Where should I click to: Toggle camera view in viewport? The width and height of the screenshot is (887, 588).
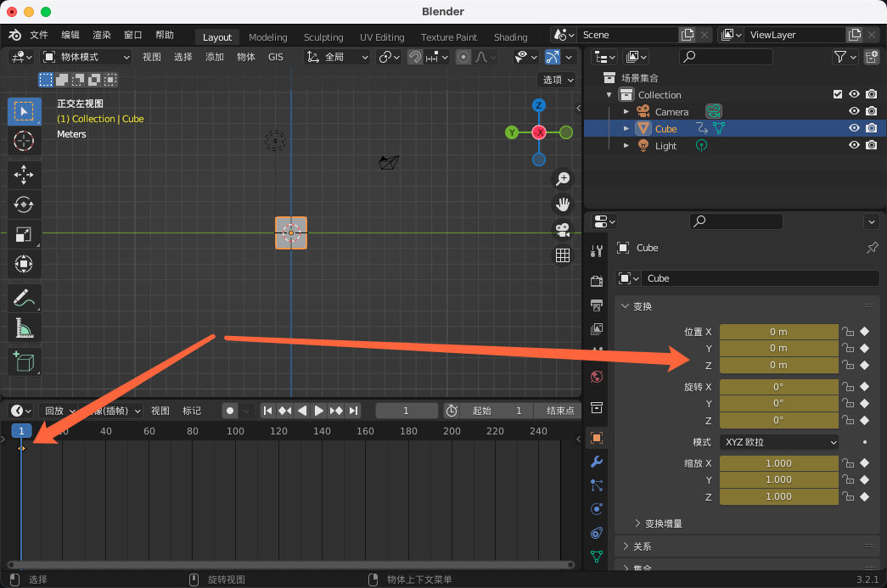tap(563, 230)
